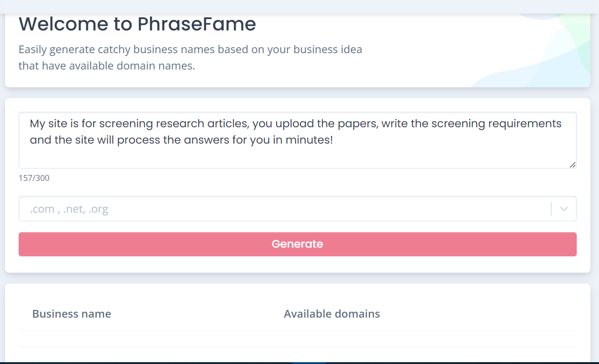Click the empty first results table row

297,339
